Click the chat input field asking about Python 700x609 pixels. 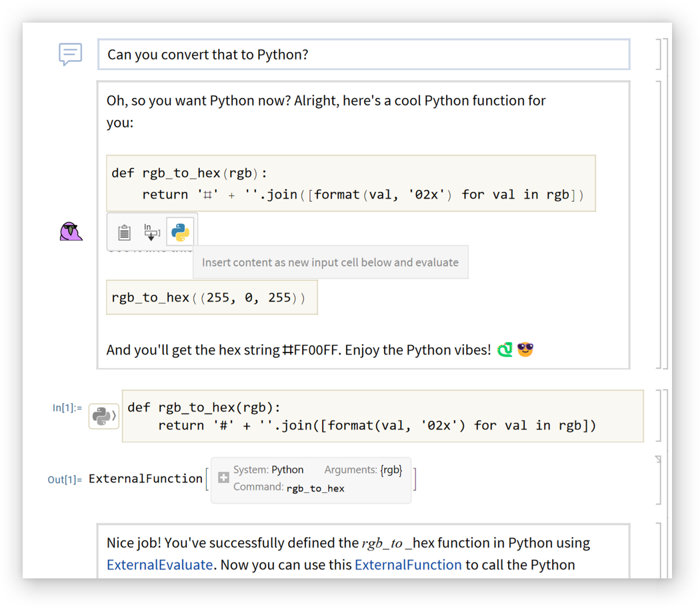tap(363, 55)
